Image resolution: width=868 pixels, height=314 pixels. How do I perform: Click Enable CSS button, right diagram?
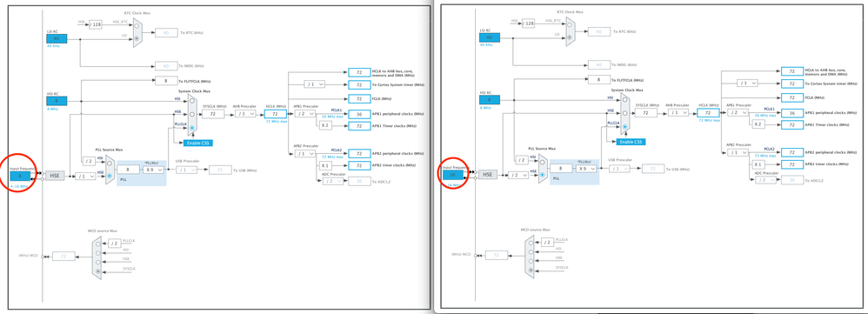[631, 142]
